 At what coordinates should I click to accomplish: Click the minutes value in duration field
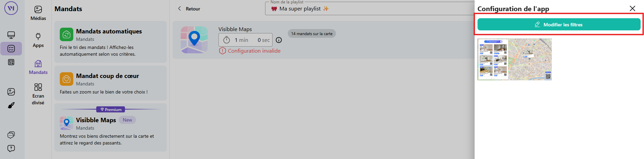tap(241, 40)
